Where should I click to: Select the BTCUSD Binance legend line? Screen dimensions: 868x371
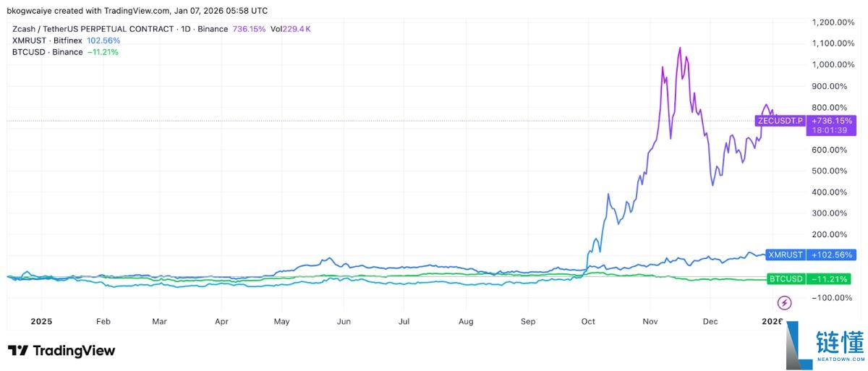coord(48,52)
